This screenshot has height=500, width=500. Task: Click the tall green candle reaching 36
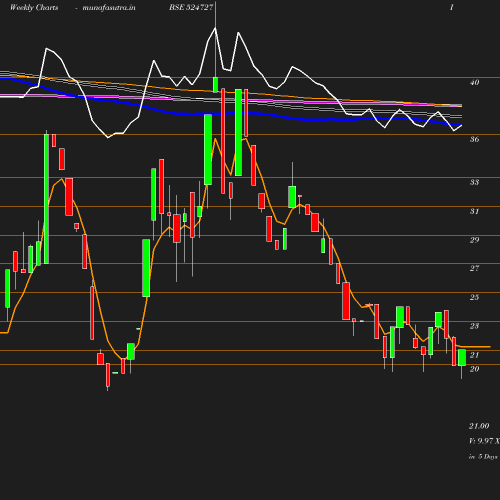[46, 199]
